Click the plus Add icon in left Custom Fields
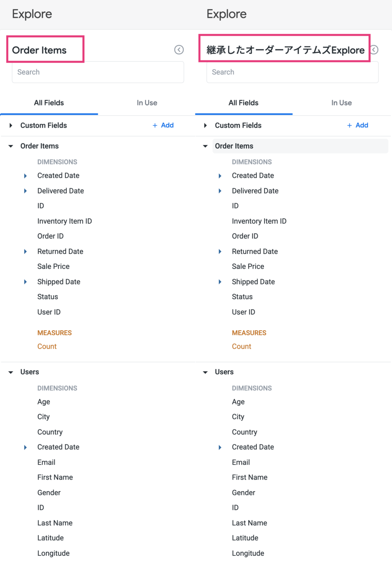The height and width of the screenshot is (562, 392). [155, 126]
